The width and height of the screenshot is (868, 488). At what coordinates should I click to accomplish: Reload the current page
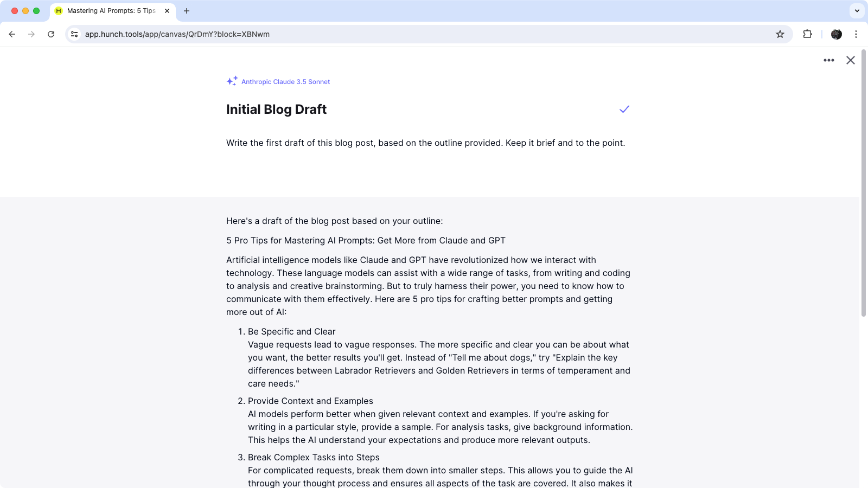tap(51, 34)
